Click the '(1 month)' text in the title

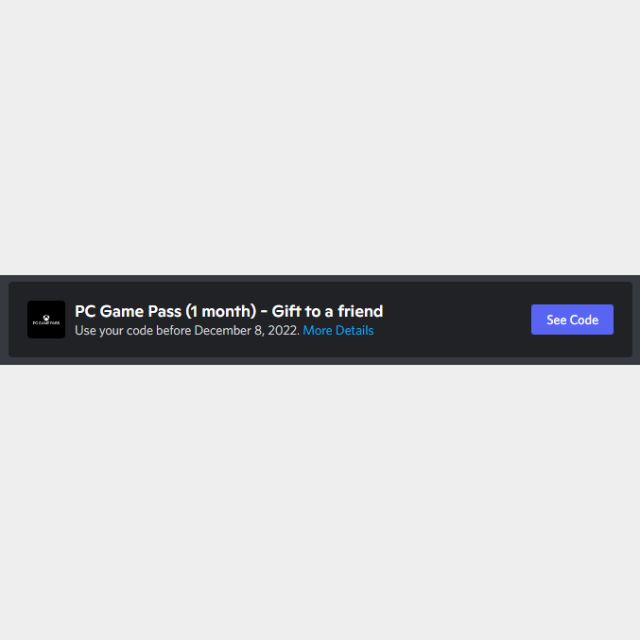click(x=220, y=311)
